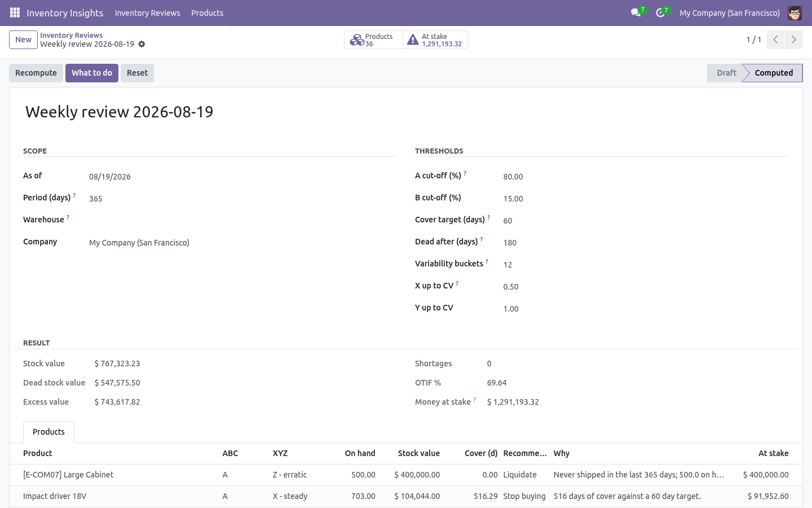Open the Inventory Insights app title
The image size is (812, 508).
click(x=65, y=13)
